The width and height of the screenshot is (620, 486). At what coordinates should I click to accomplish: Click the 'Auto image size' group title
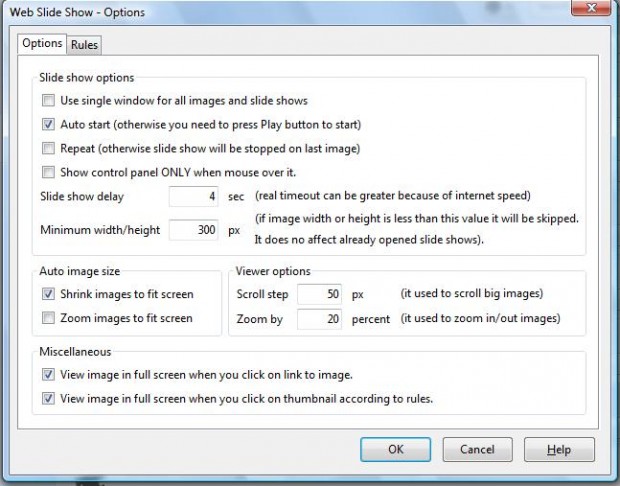tap(79, 271)
